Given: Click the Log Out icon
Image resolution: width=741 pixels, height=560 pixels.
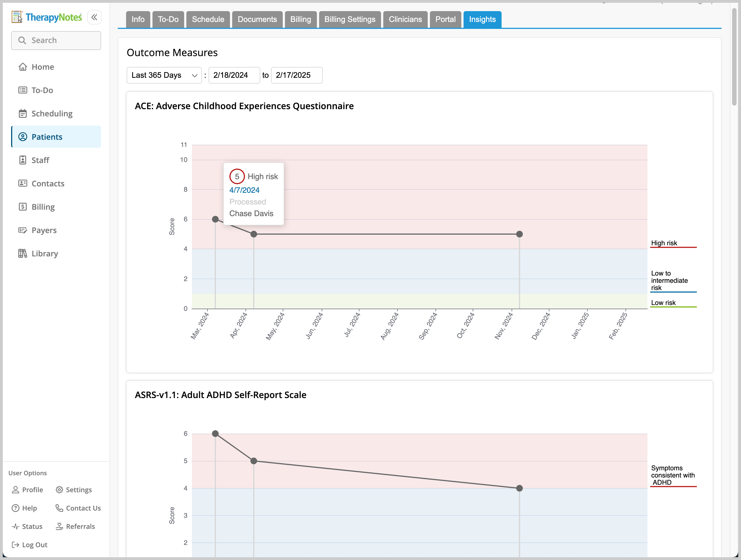Looking at the screenshot, I should click(15, 545).
